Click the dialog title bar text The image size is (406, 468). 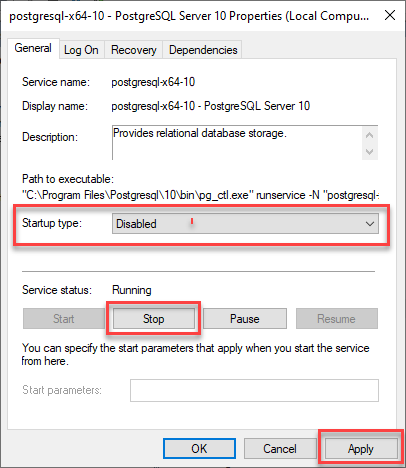(189, 16)
